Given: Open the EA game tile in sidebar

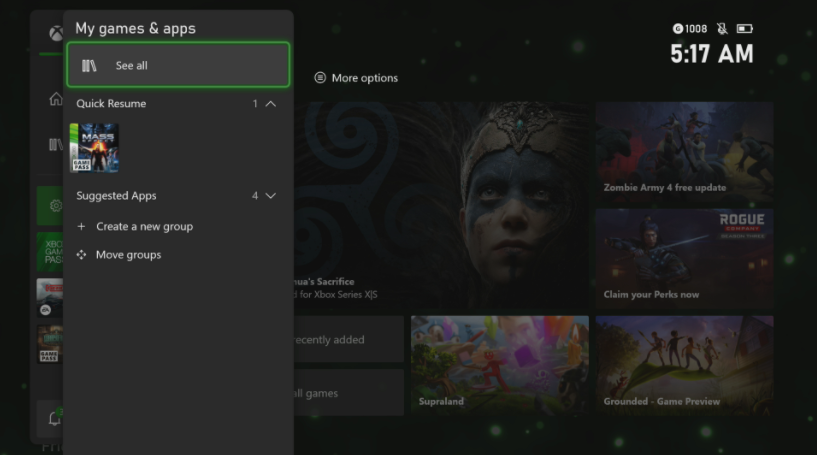Looking at the screenshot, I should point(50,298).
